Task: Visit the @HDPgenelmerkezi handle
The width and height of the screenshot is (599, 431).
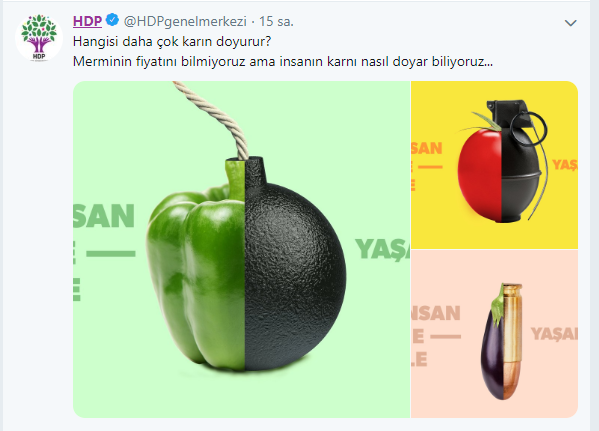Action: tap(185, 21)
